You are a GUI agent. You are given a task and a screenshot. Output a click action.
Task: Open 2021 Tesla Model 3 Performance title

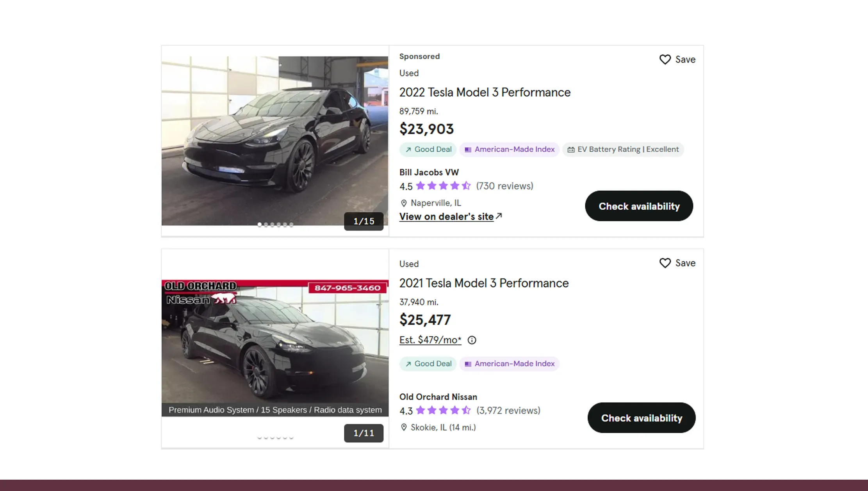click(x=484, y=283)
